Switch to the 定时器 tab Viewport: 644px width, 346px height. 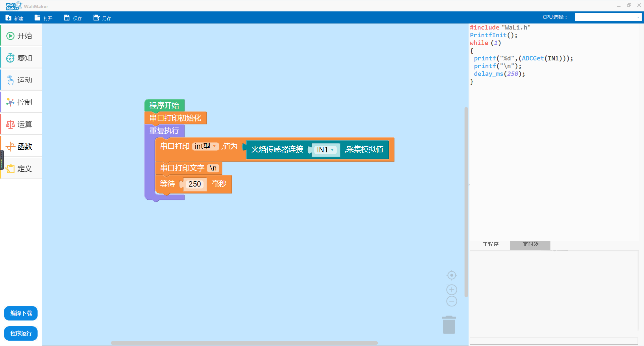pos(530,245)
